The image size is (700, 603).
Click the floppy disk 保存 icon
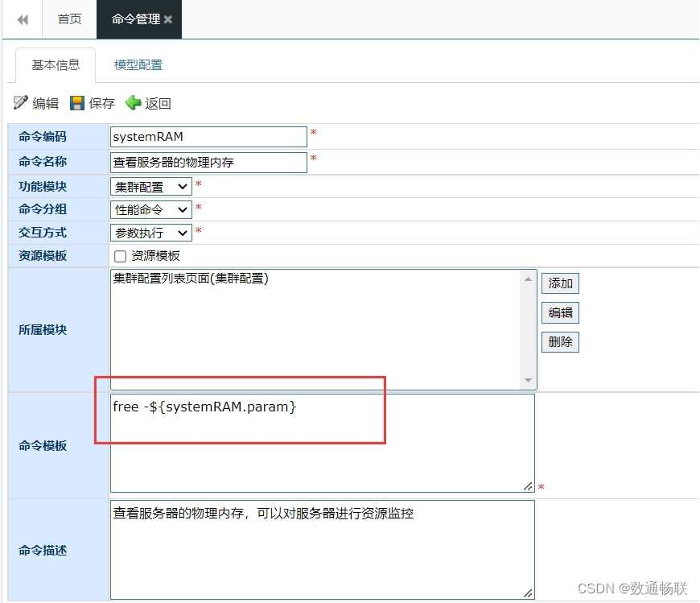point(76,103)
